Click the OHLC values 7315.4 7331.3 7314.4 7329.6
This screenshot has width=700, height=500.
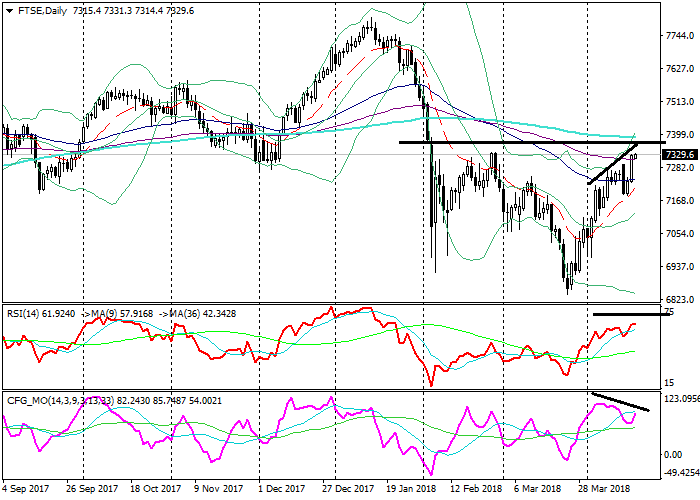click(133, 11)
